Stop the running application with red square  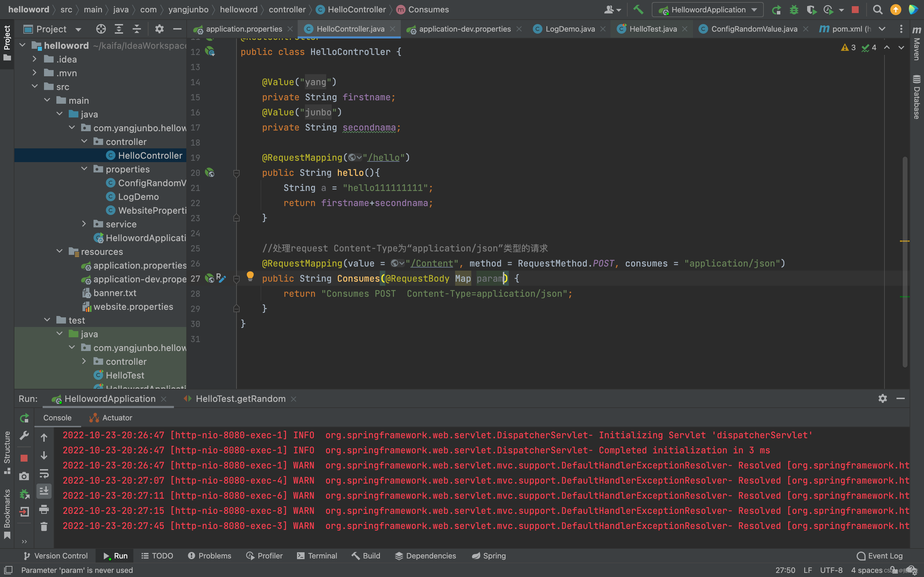tap(855, 10)
